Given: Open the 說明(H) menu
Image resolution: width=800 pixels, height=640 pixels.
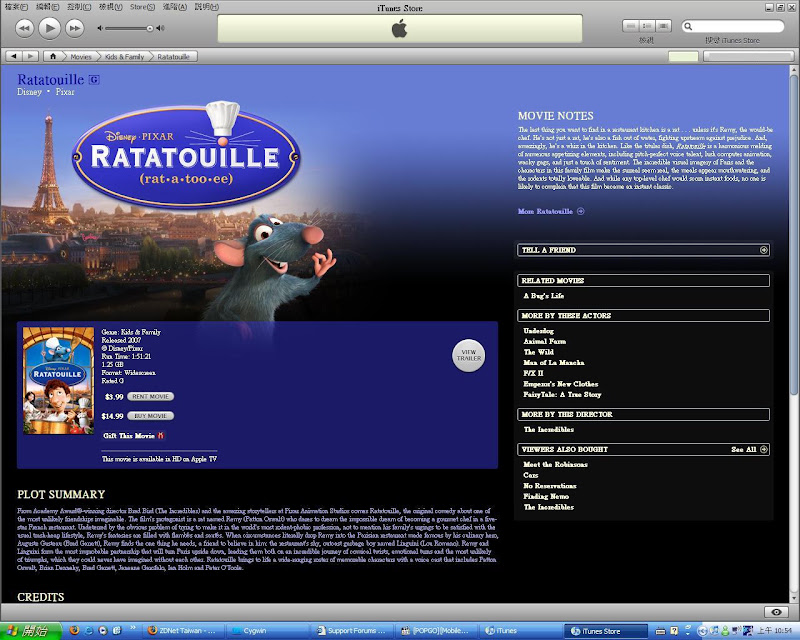Looking at the screenshot, I should (207, 7).
